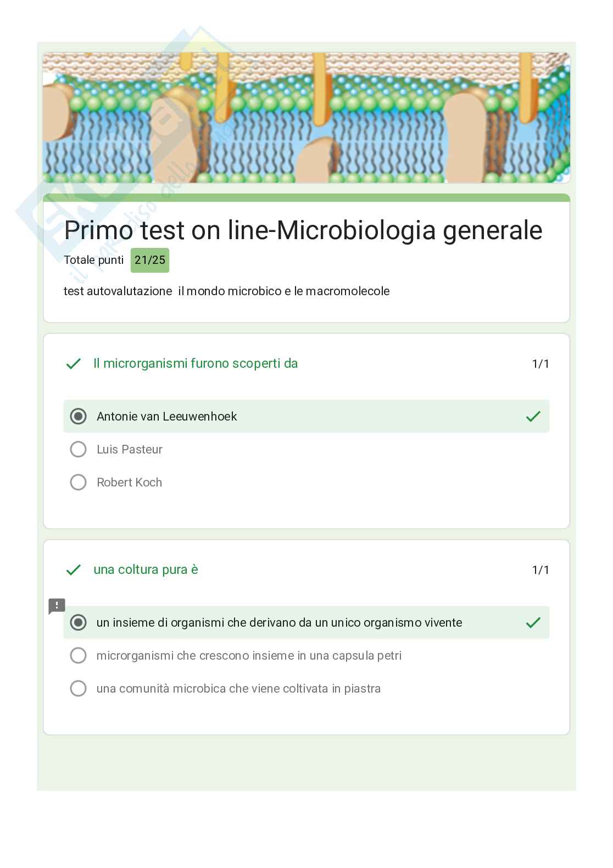Click the Primo test on line-Microbiologia generale title
The height and width of the screenshot is (868, 613).
(303, 230)
